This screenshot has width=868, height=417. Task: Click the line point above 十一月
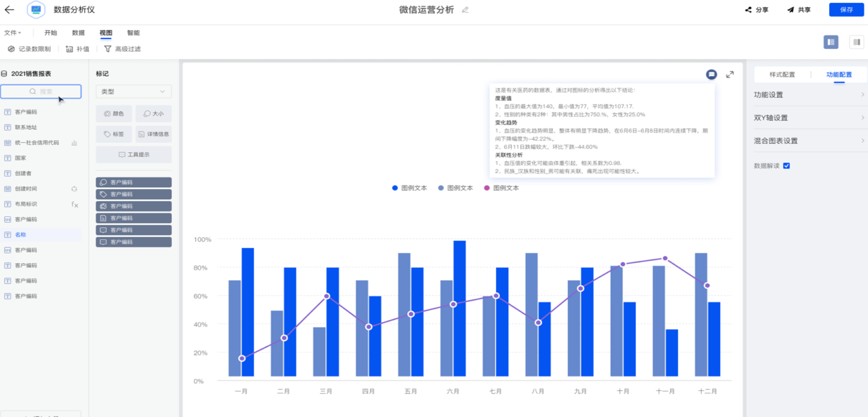665,258
